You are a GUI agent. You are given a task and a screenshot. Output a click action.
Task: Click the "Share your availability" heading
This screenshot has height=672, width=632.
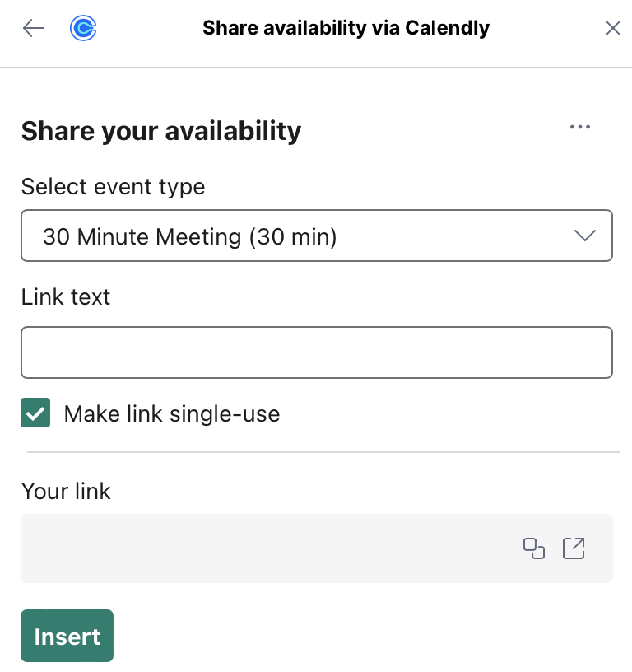[x=161, y=131]
